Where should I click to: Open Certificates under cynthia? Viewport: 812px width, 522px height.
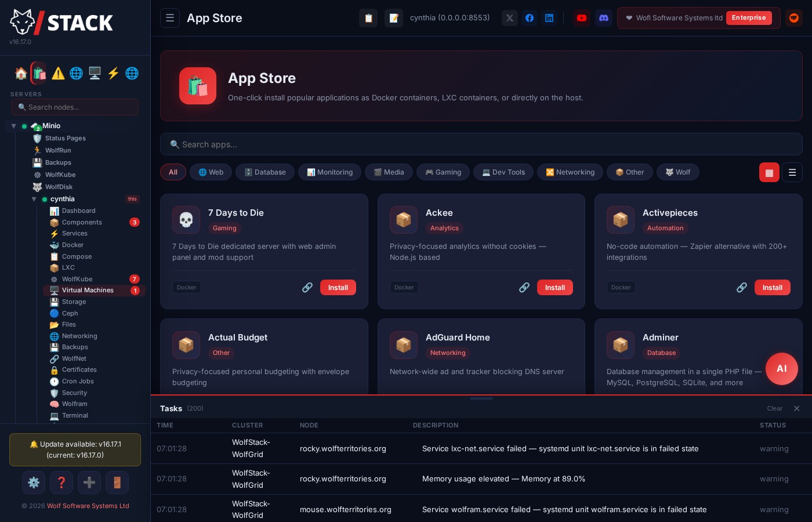pos(95,369)
